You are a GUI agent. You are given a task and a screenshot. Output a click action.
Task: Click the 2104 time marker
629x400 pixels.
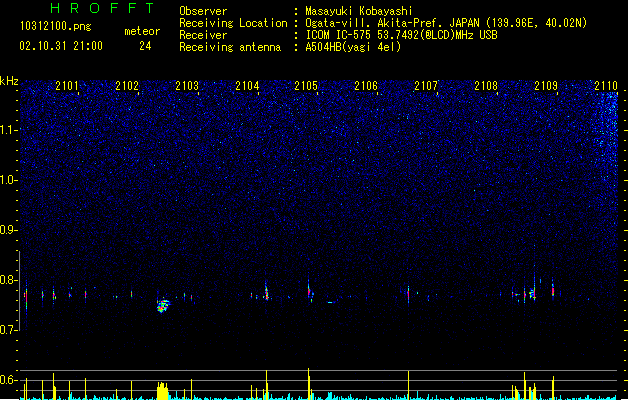coord(247,85)
